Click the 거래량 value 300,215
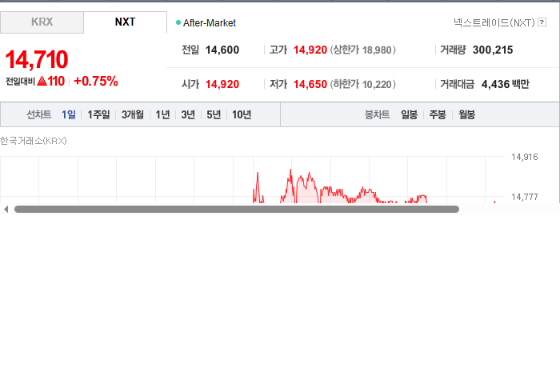The width and height of the screenshot is (560, 392). point(493,50)
